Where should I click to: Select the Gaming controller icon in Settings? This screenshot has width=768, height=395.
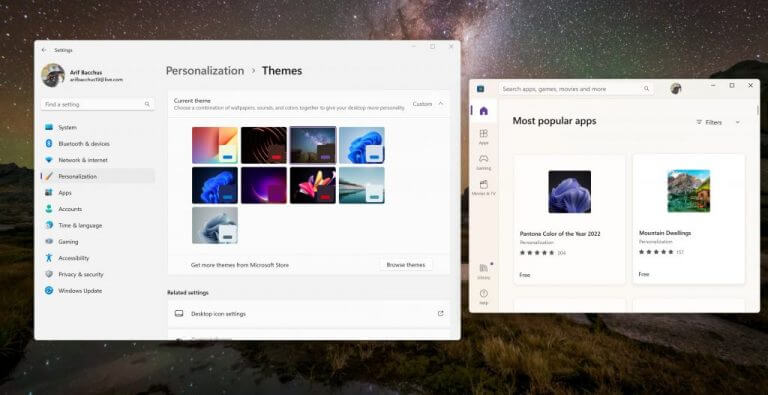pyautogui.click(x=49, y=242)
